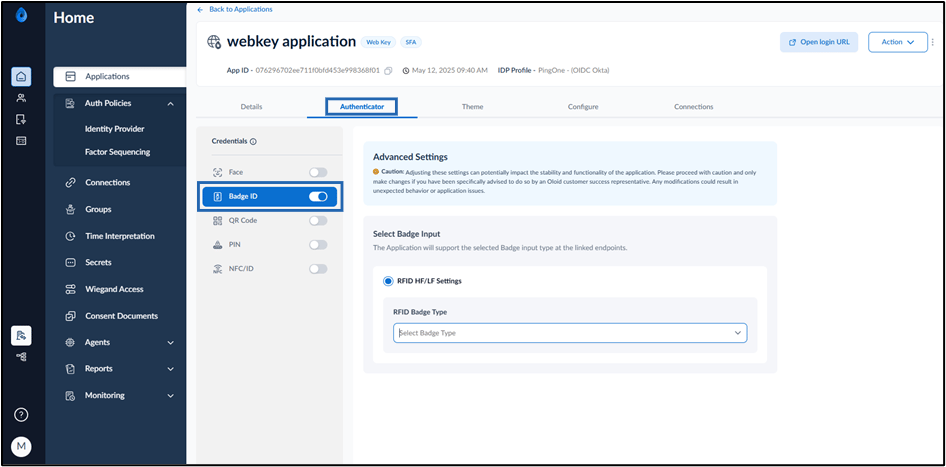Select the highlighted white rail icon
Viewport: 946px width, 467px height.
tap(21, 335)
